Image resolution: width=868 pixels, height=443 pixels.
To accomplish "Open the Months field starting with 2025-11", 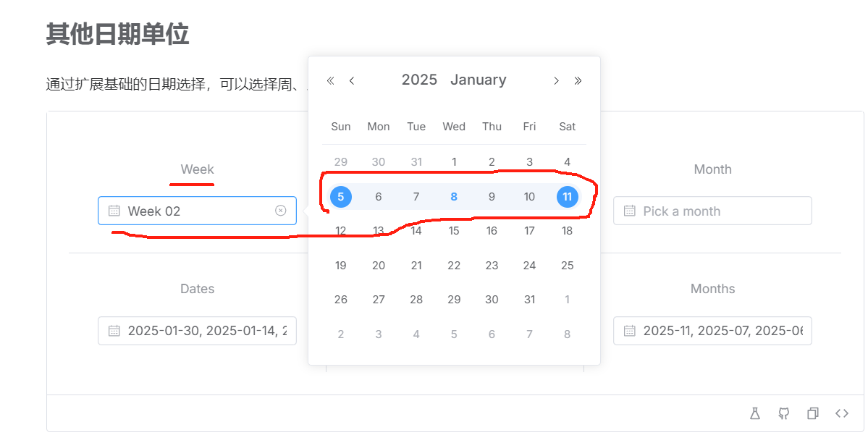I will (x=712, y=331).
